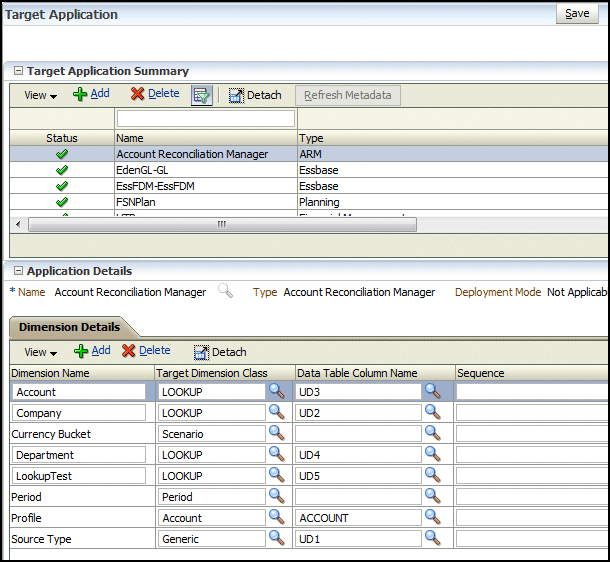Detach the Dimension Details table
This screenshot has height=562, width=610.
pos(220,352)
